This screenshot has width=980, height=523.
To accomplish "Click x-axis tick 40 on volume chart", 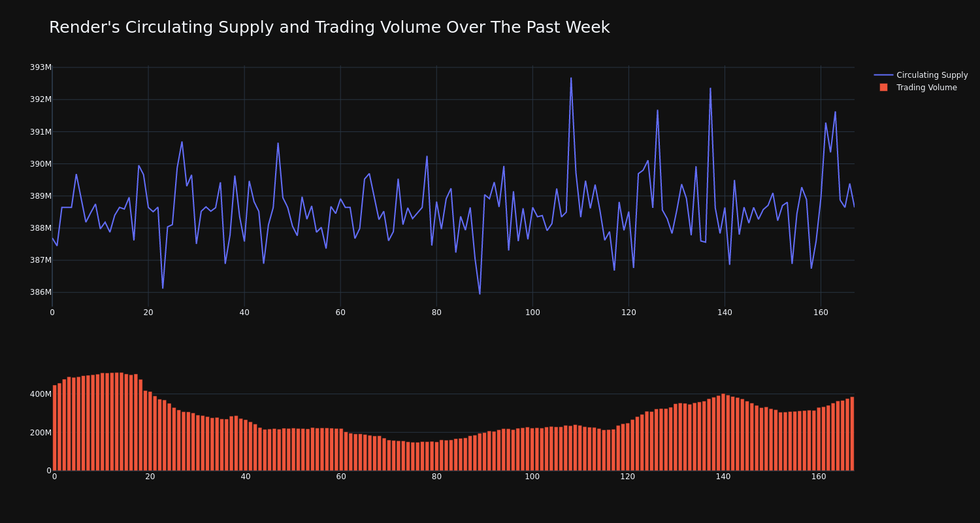I will pos(246,477).
